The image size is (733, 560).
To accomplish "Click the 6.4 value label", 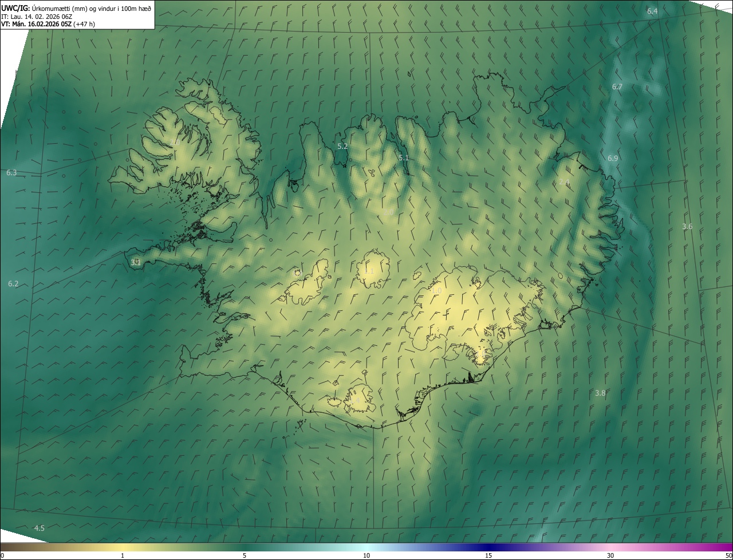I will [652, 11].
